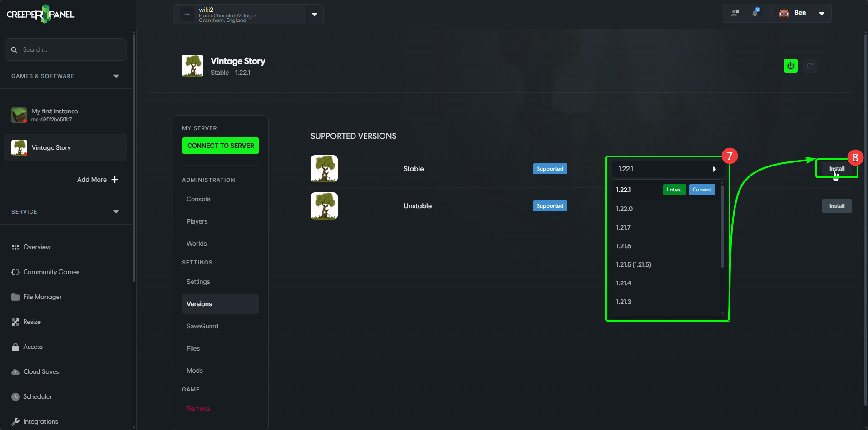Viewport: 868px width, 430px height.
Task: Select the Versions menu item
Action: point(221,304)
